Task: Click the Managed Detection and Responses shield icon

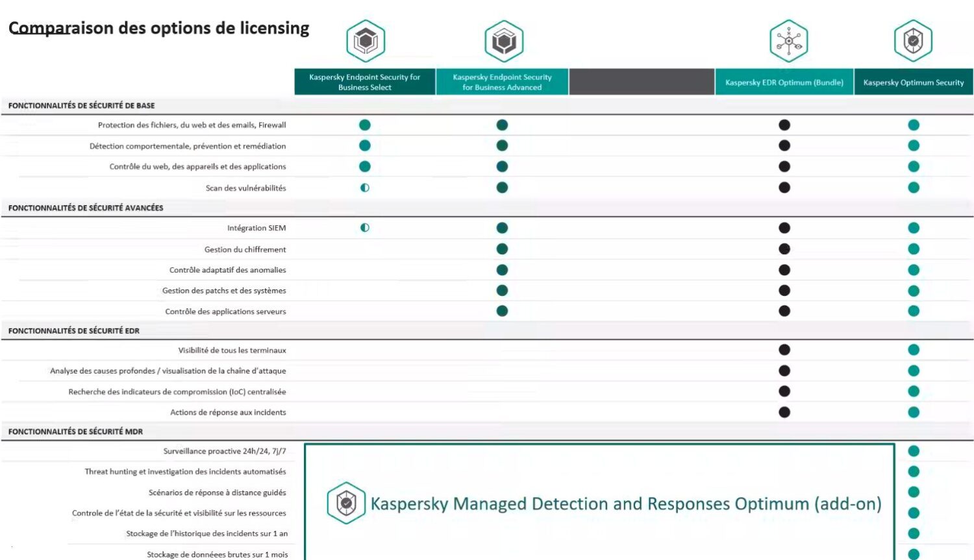Action: pyautogui.click(x=346, y=503)
